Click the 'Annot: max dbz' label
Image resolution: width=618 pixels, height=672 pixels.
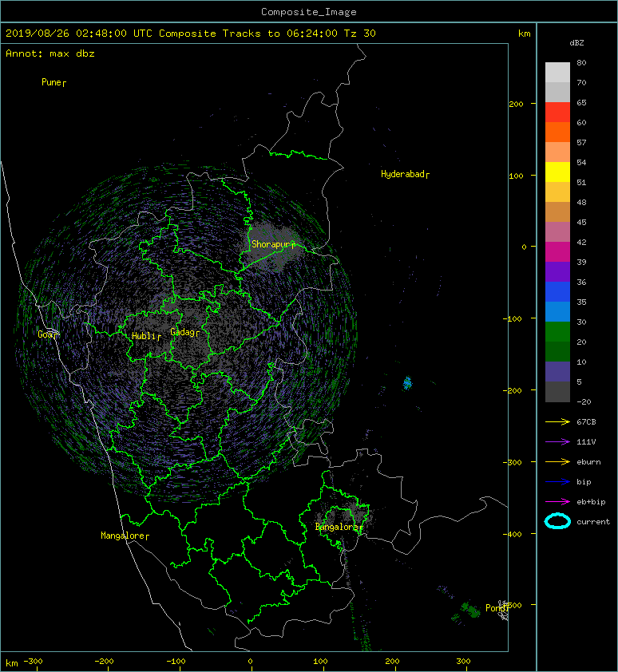50,53
